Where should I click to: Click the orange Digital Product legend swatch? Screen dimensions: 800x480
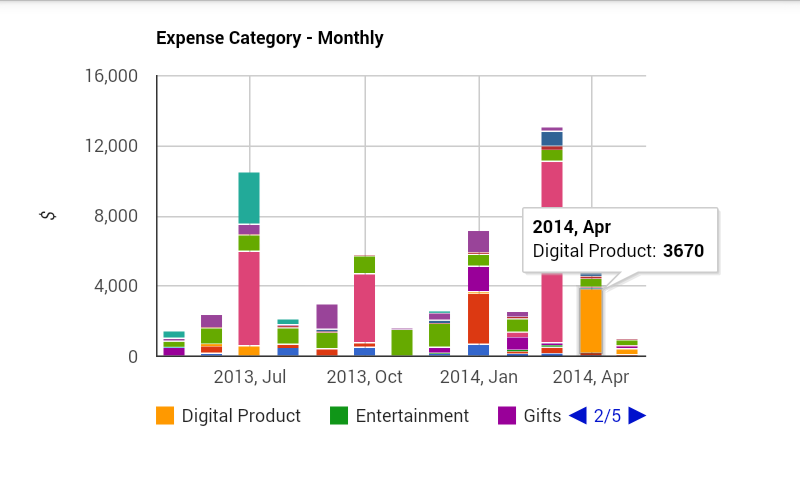tap(165, 416)
